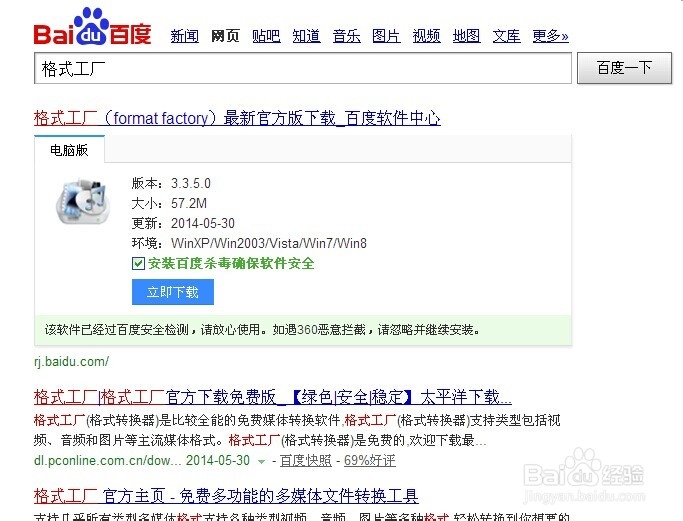The height and width of the screenshot is (521, 683).
Task: Open the 音乐 music link
Action: (346, 36)
